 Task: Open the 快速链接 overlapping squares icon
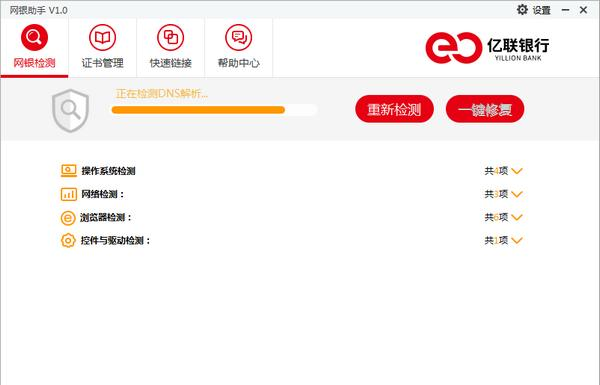coord(171,38)
